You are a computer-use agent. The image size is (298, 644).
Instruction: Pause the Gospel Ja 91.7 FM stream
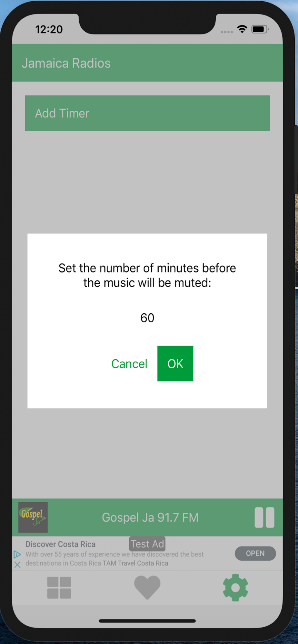click(x=264, y=517)
